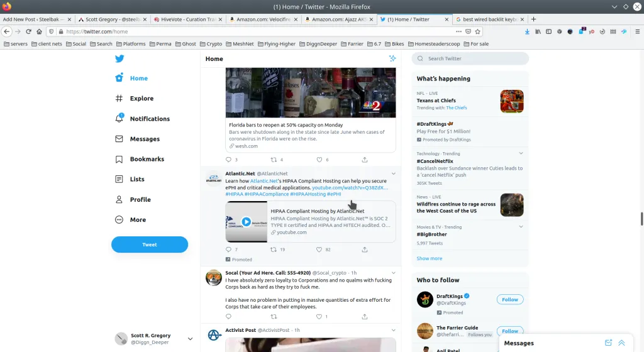Open the page actions three-dot menu
The width and height of the screenshot is (644, 352).
[458, 31]
